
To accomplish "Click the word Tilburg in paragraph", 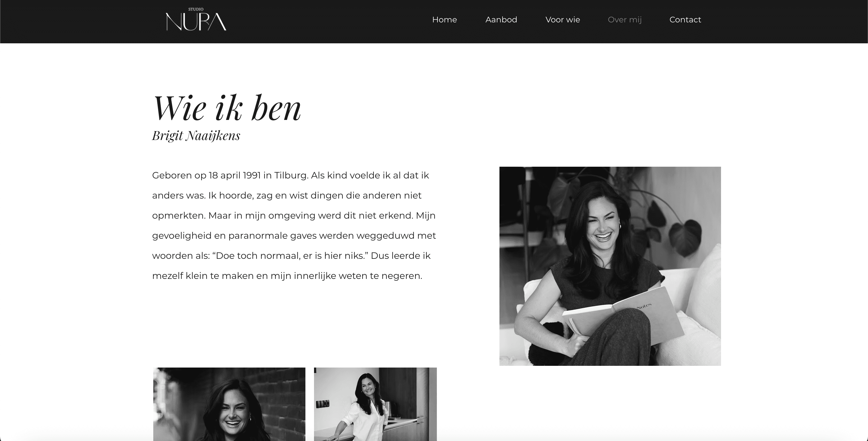I will tap(291, 176).
